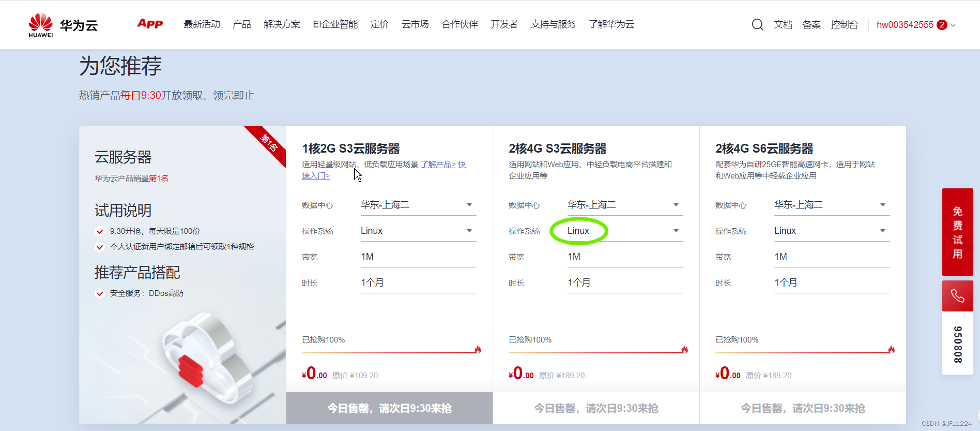Click the sold-out button under 2核4G S3 card

tap(596, 408)
